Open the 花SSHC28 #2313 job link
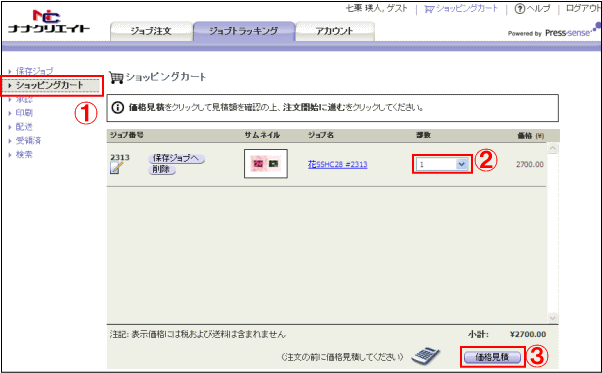 337,165
